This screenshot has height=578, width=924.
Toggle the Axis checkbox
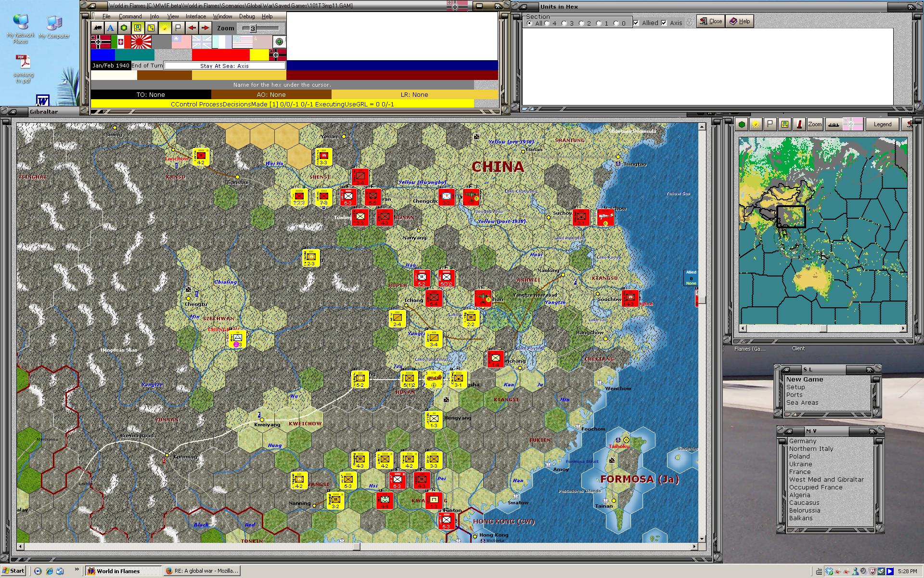click(664, 23)
